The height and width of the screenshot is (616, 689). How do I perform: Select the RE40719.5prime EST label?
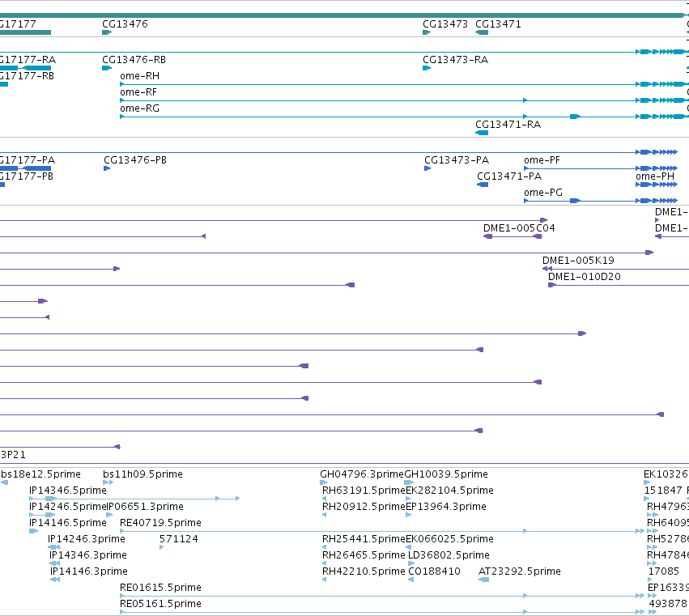click(160, 523)
